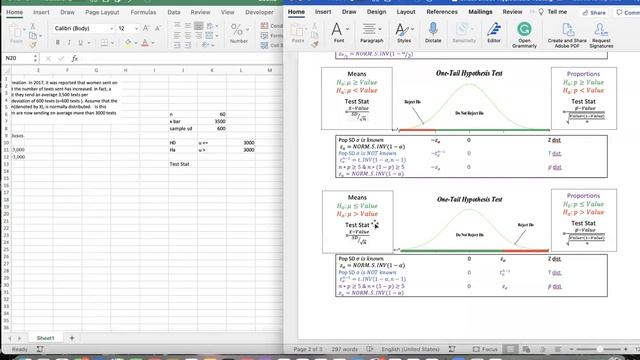Select cell with value 3500 in Excel
Screen dimensions: 640x360
pyautogui.click(x=212, y=121)
